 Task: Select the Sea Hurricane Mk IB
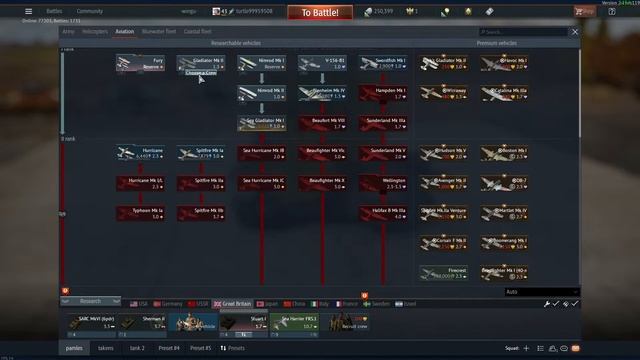(262, 153)
